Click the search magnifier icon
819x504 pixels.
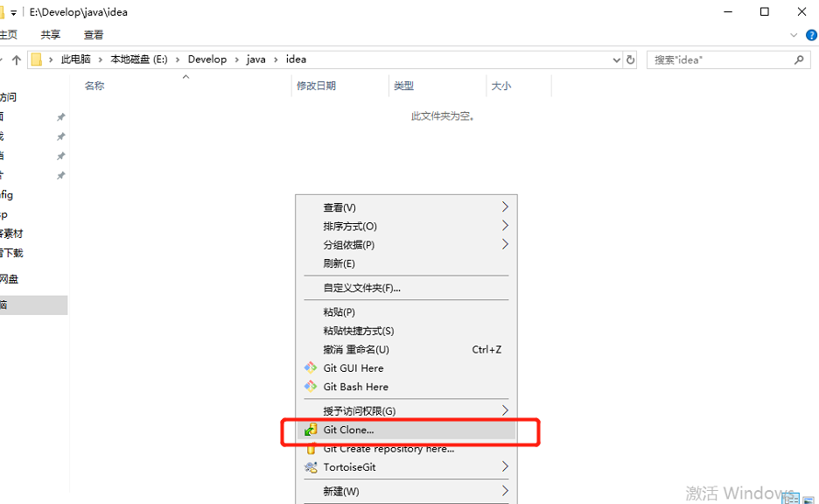coord(799,60)
